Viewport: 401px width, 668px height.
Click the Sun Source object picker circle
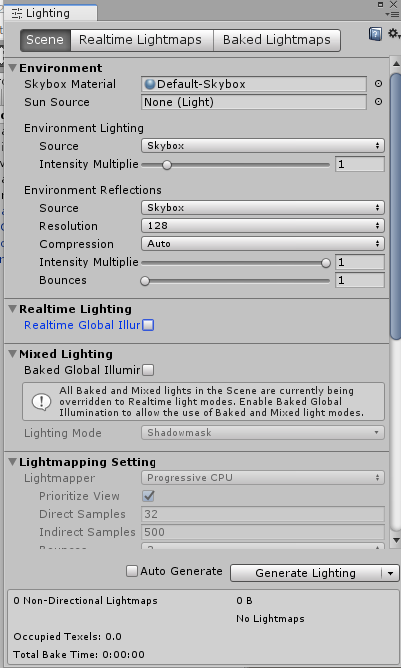[x=378, y=102]
